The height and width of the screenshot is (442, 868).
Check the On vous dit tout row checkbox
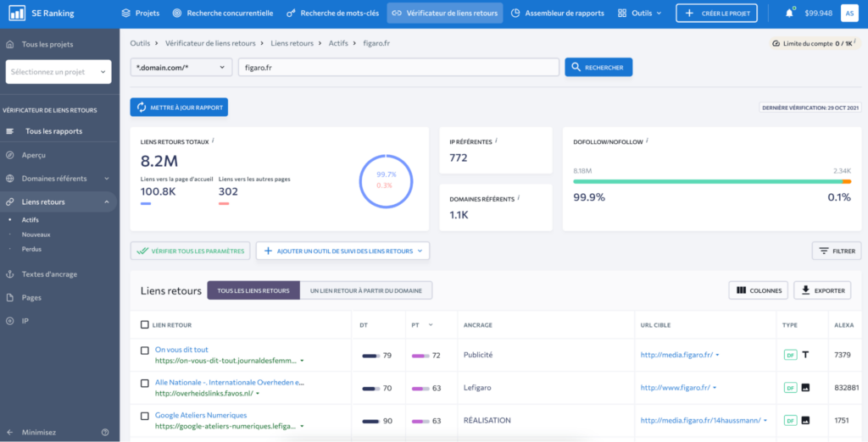(x=144, y=351)
